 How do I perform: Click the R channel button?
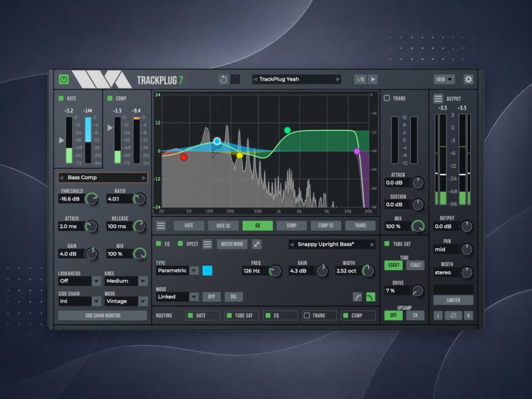(468, 315)
